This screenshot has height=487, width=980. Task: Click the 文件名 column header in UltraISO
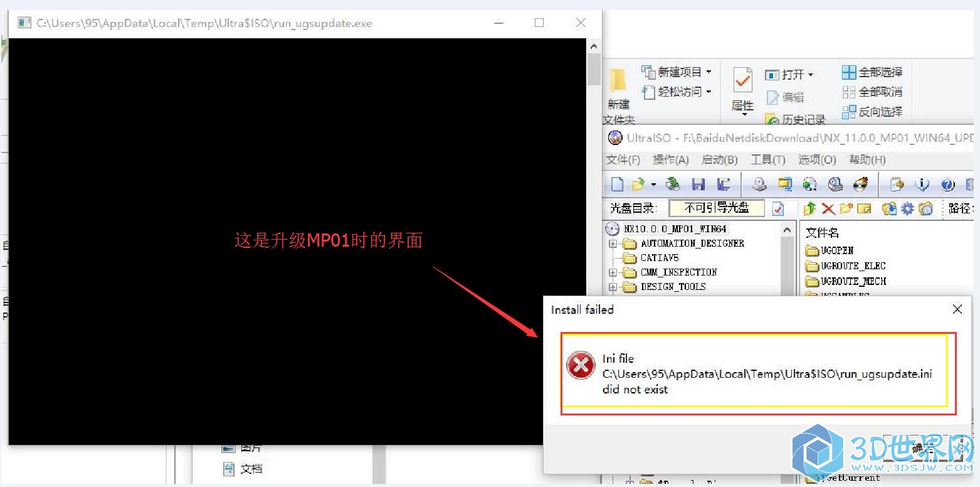coord(823,233)
